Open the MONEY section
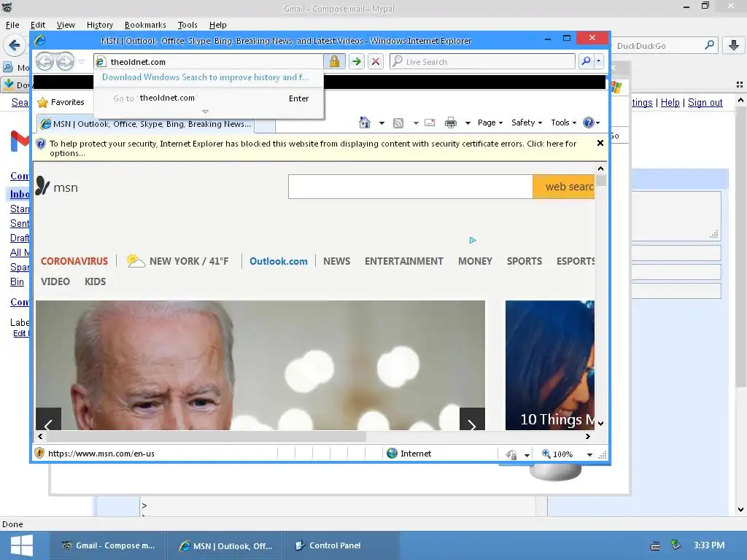This screenshot has height=560, width=747. click(475, 261)
